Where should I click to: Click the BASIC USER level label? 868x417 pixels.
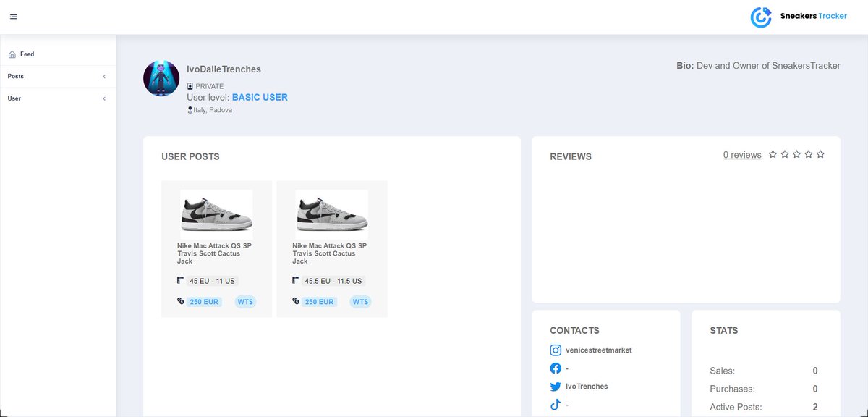point(260,97)
